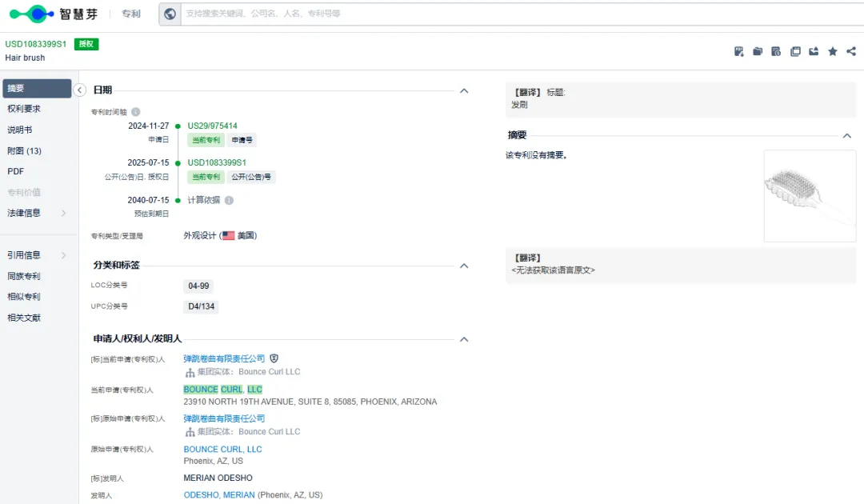
Task: Open original assignee 弹跳卷曲有限责任公司 link
Action: point(224,418)
